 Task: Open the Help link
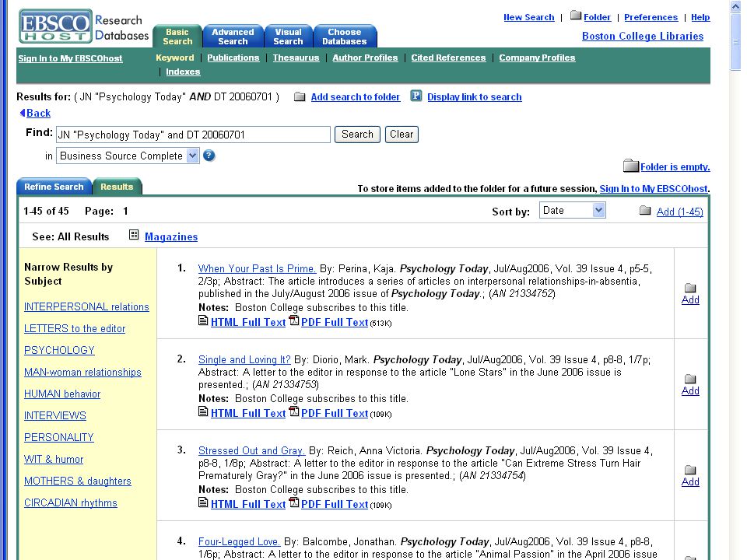(700, 17)
